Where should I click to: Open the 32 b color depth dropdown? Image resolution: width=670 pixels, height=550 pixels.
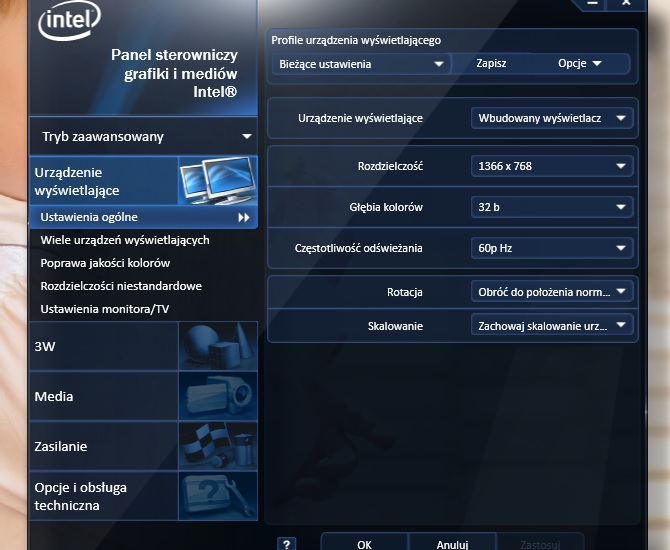coord(552,207)
